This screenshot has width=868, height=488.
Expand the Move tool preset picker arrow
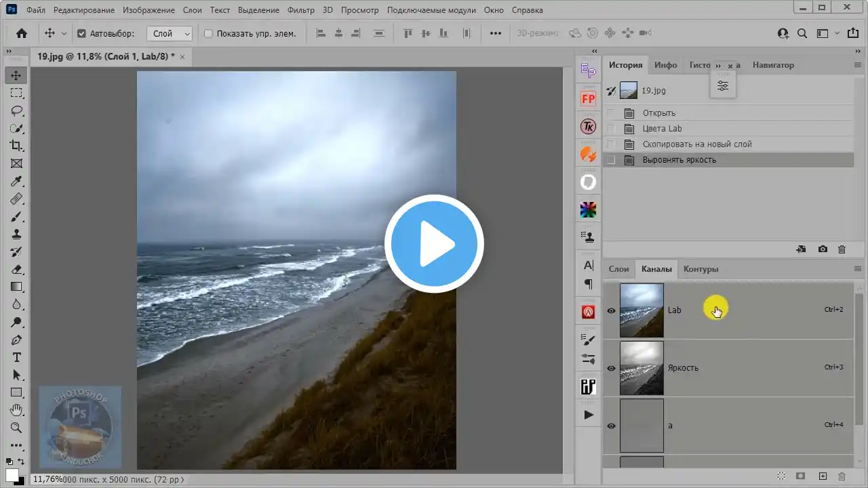[x=64, y=34]
